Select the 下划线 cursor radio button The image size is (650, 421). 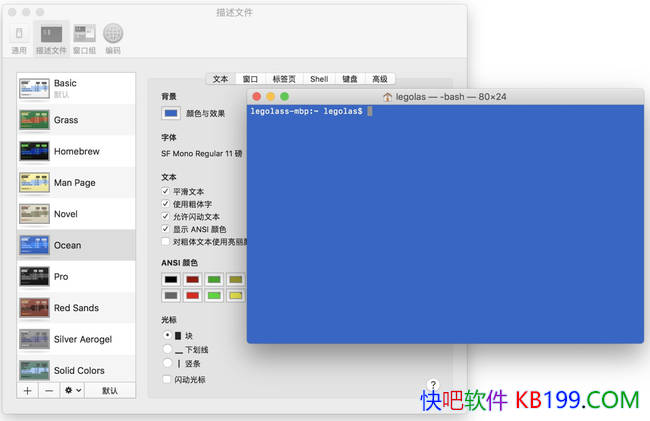click(166, 350)
